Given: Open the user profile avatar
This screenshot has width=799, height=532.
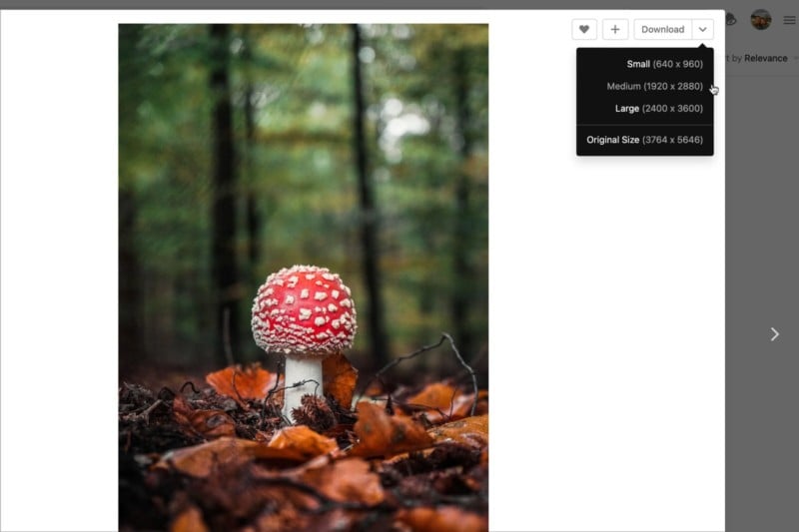Looking at the screenshot, I should [761, 20].
